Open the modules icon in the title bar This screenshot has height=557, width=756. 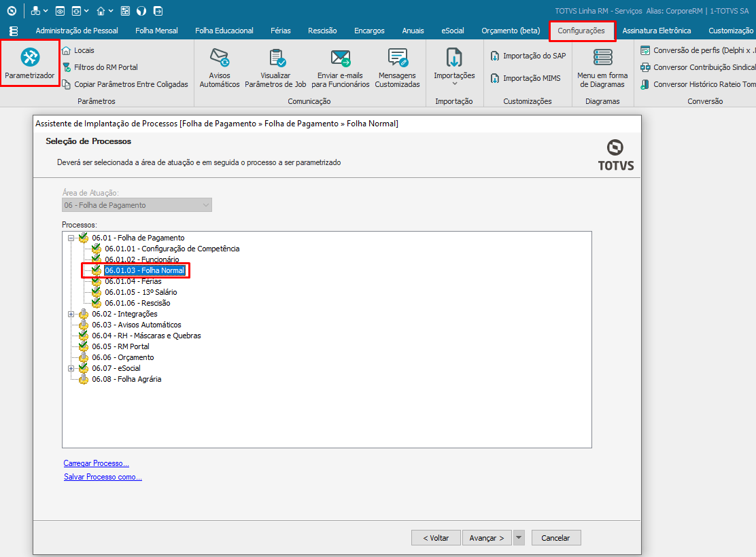click(x=35, y=11)
